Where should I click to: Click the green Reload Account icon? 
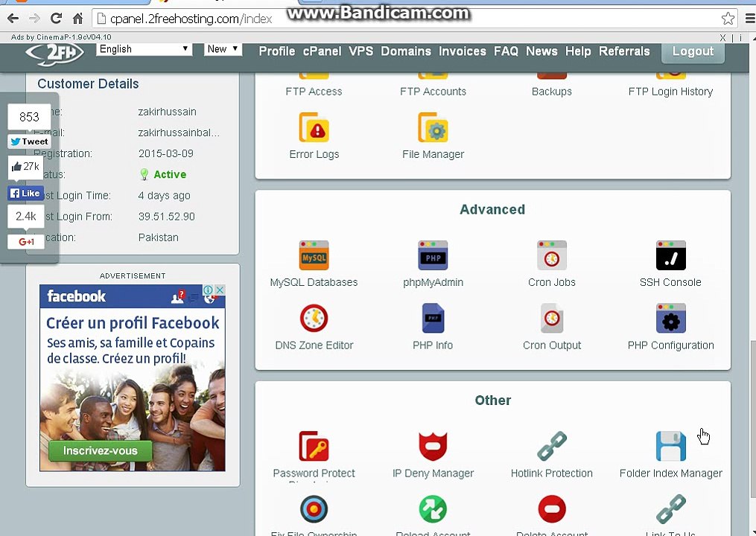point(433,509)
